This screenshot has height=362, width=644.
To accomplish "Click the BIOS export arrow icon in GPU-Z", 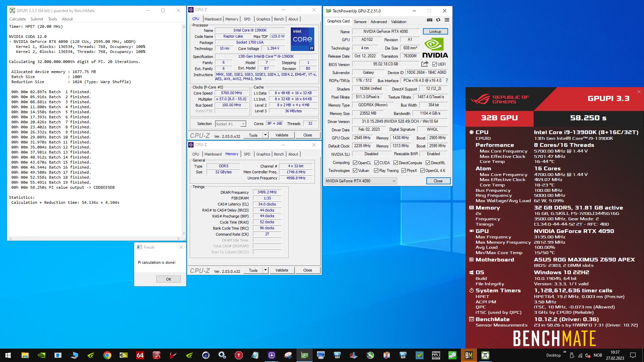I will coord(425,64).
